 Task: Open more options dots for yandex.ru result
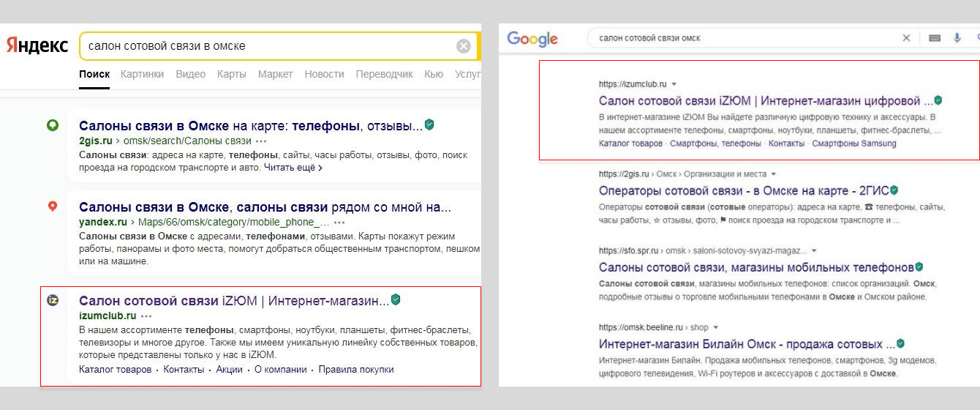[x=340, y=222]
